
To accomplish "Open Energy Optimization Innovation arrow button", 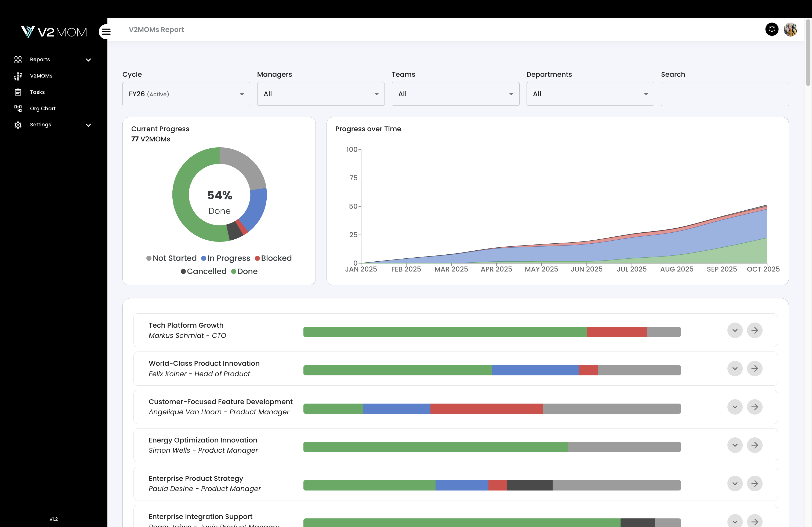I will click(x=754, y=445).
